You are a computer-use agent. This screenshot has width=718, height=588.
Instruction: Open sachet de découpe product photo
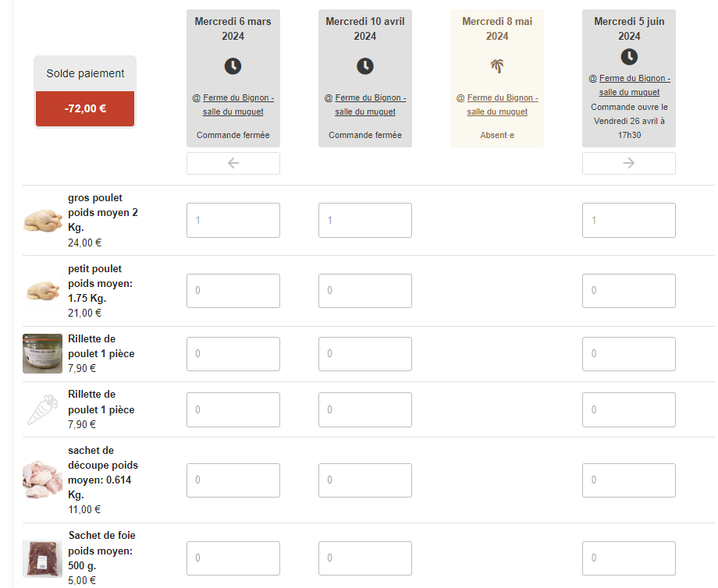click(42, 480)
